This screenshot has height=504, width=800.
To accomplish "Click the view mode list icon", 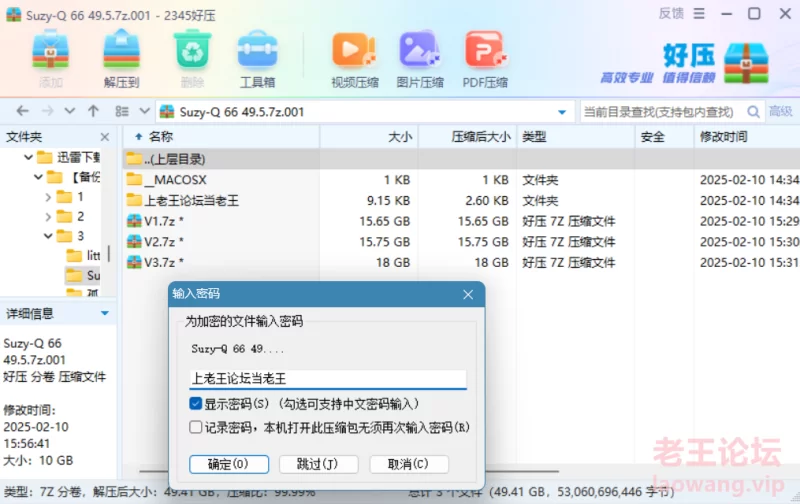I will 121,111.
